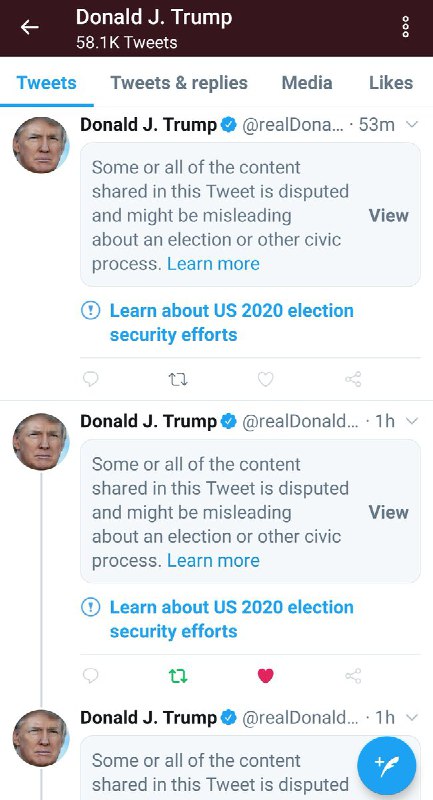The width and height of the screenshot is (433, 800).
Task: Reply to the 53m tweet
Action: 90,379
